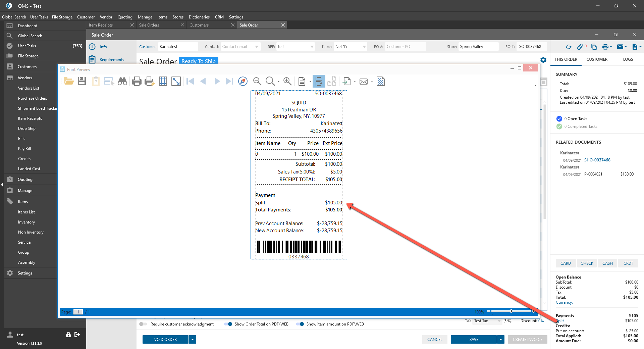Screen dimensions: 644x349
Task: Click the Quick Print icon with lightning bolt
Action: pos(149,81)
